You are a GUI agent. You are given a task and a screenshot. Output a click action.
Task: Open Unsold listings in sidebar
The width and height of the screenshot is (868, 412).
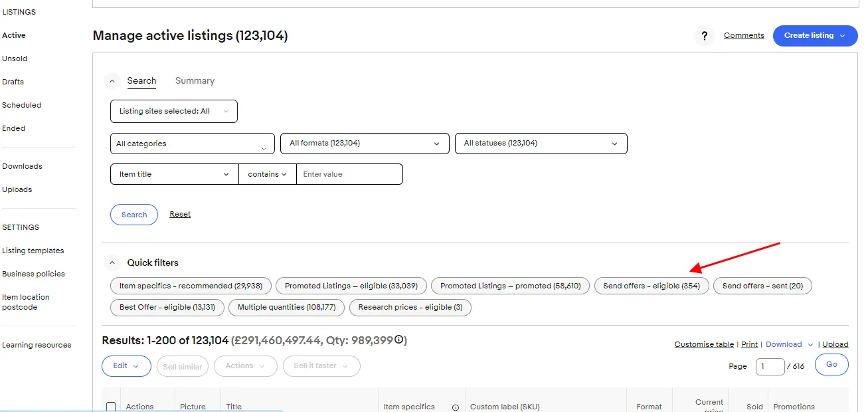click(x=15, y=58)
